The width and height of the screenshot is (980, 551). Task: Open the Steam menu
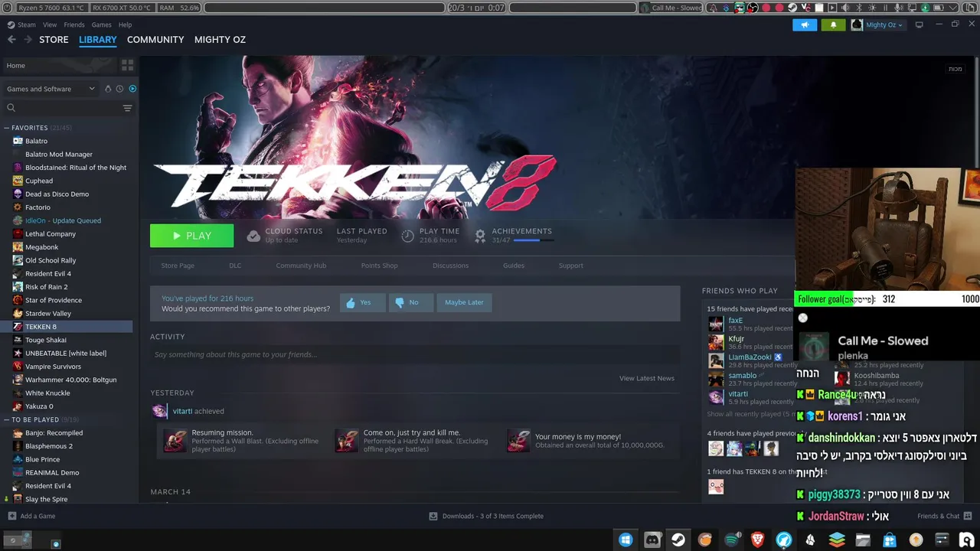(27, 24)
